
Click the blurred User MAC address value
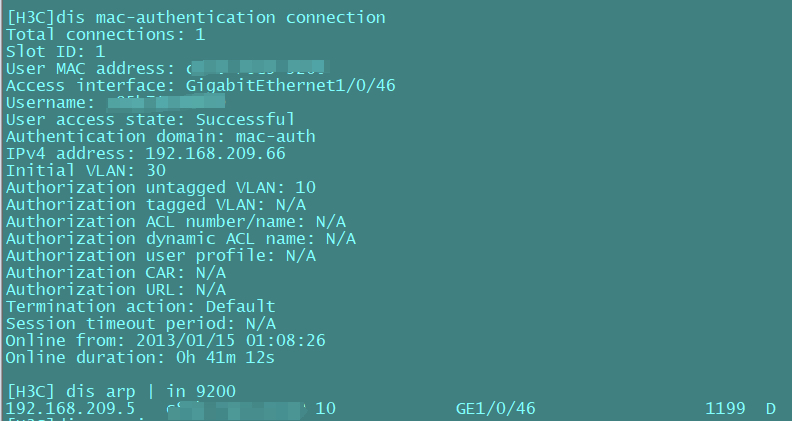[258, 67]
